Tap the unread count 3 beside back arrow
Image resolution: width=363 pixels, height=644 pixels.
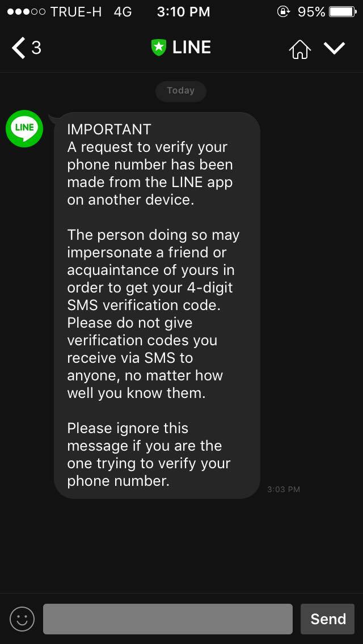(36, 48)
